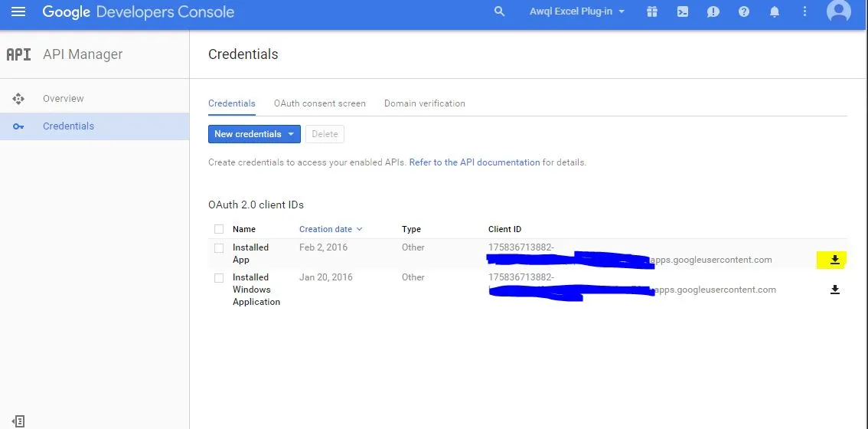This screenshot has width=868, height=429.
Task: Click the search magnifier icon
Action: 499,11
